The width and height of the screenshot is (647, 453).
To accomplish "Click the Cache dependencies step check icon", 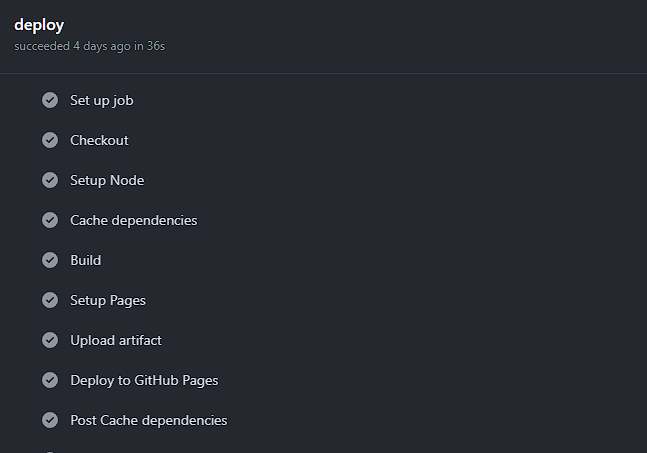I will pyautogui.click(x=50, y=220).
